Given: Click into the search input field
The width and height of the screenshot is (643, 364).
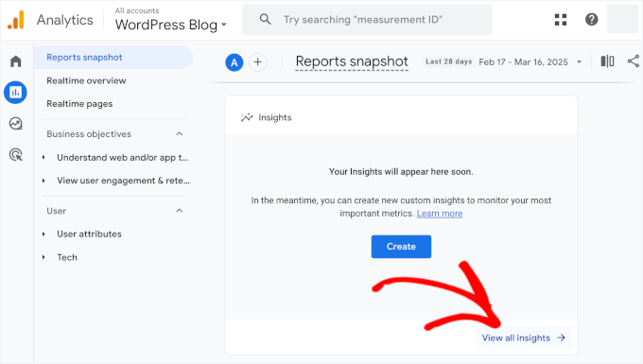Looking at the screenshot, I should click(367, 19).
